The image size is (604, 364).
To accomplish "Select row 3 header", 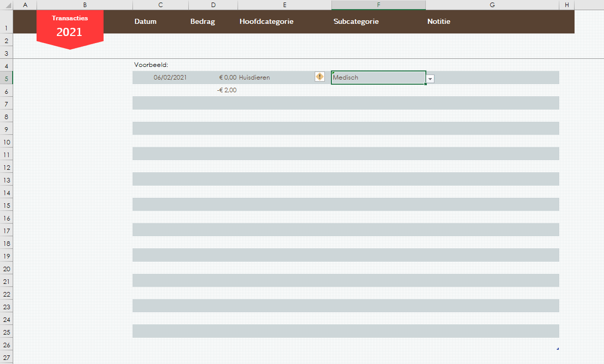I will (7, 53).
